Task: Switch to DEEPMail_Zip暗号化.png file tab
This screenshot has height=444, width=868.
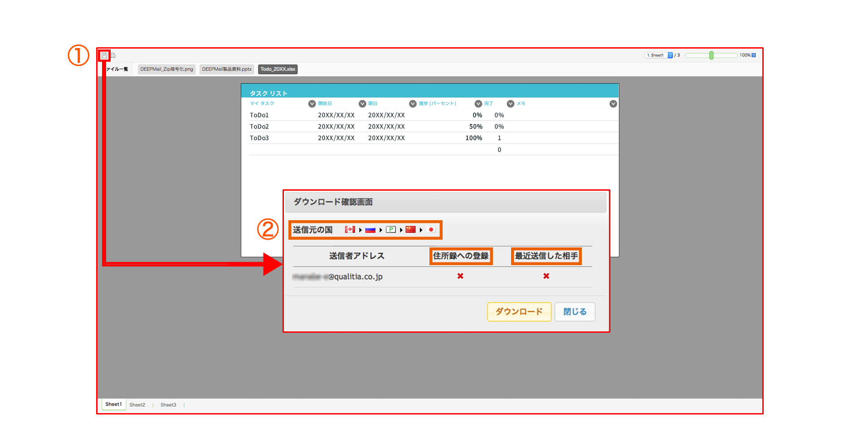Action: point(166,69)
